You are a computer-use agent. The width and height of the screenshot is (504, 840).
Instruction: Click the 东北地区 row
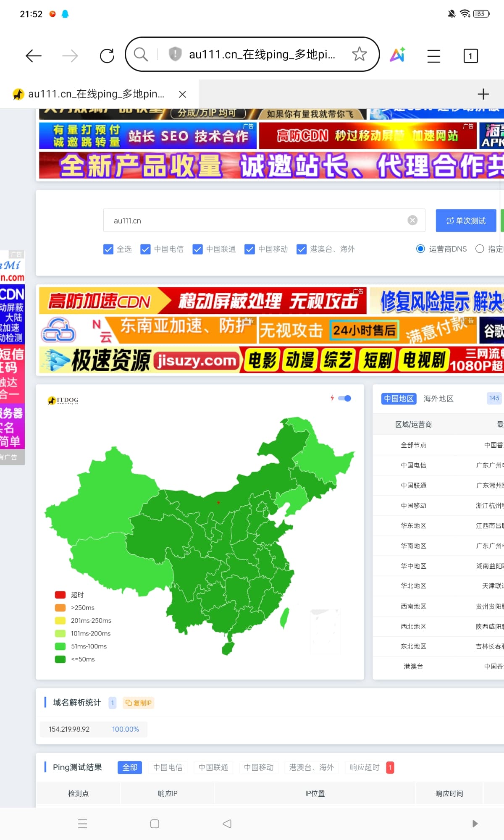438,646
